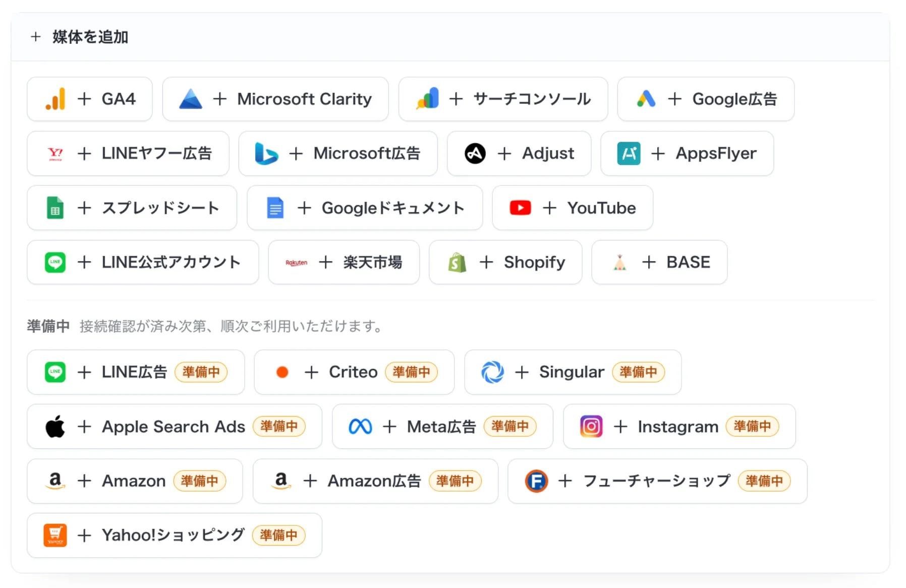Viewport: 906px width, 588px height.
Task: Click the Microsoft Clarity logo icon
Action: pyautogui.click(x=191, y=99)
